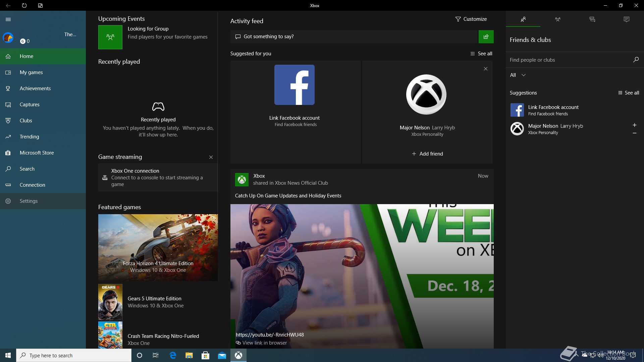Switch to the Messages tab icon
Screen dimensions: 644x362
pyautogui.click(x=592, y=19)
